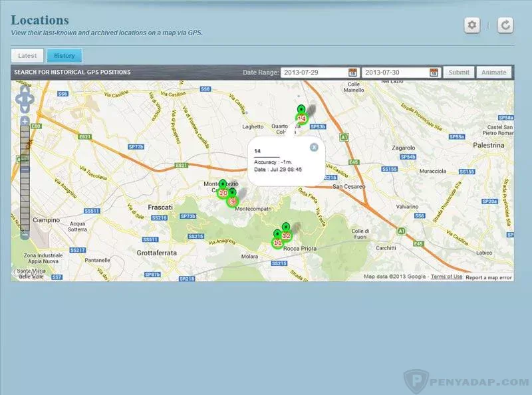
Task: Click the start date field 2013-07-29
Action: (314, 72)
